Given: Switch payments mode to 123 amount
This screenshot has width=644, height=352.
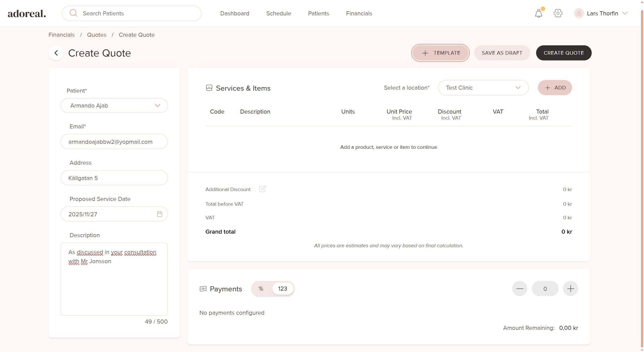Looking at the screenshot, I should (x=282, y=289).
